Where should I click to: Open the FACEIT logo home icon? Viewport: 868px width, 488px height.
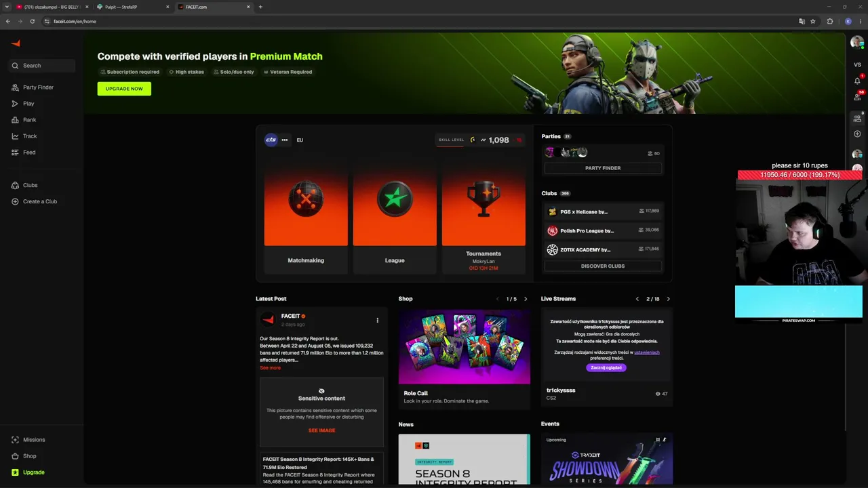click(x=16, y=43)
